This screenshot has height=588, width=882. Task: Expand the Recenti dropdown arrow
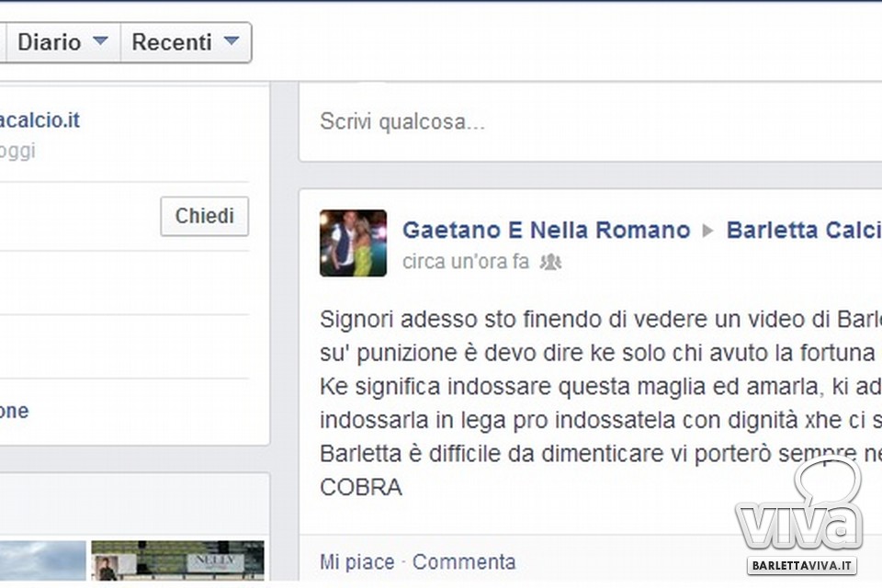232,41
